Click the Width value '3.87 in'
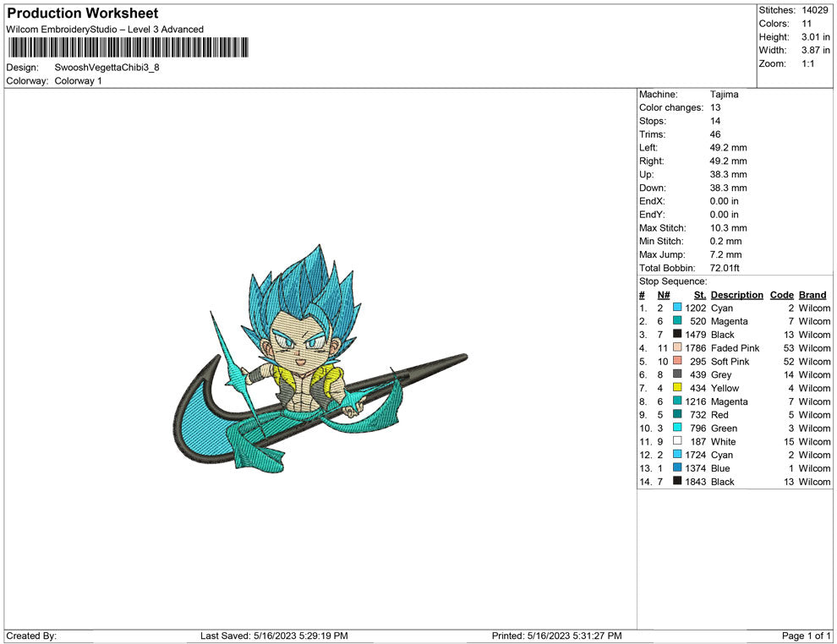This screenshot has width=837, height=644. (815, 50)
